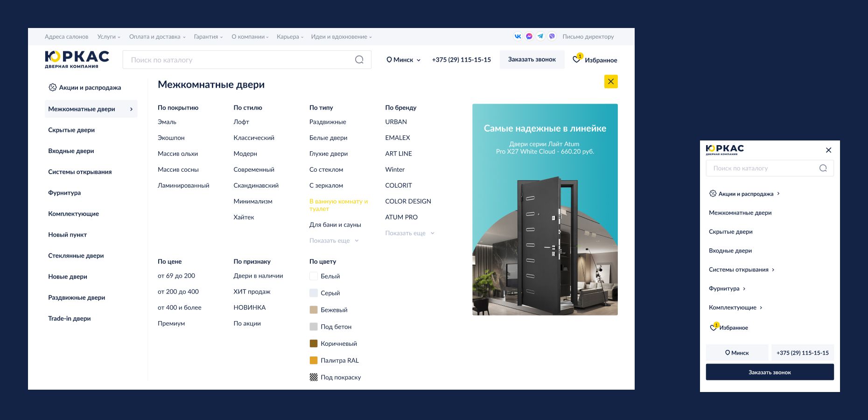
Task: Click the ЮРКАС logo in desktop header
Action: point(77,59)
